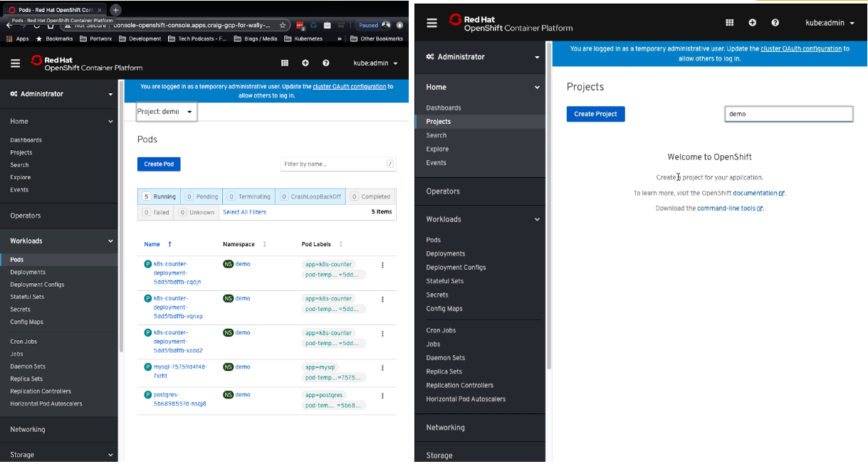Expand the Administrator perspective switcher on Pods page
This screenshot has width=868, height=464.
[x=61, y=94]
